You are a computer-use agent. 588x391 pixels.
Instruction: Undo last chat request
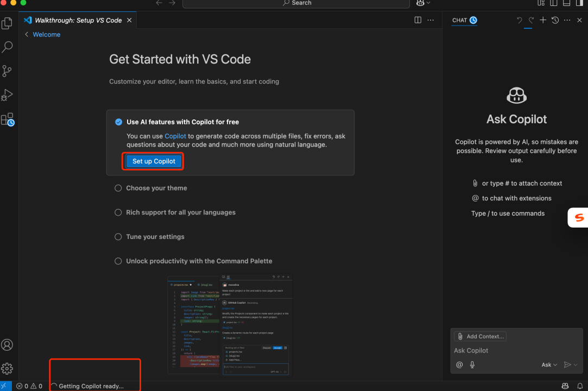[x=519, y=20]
